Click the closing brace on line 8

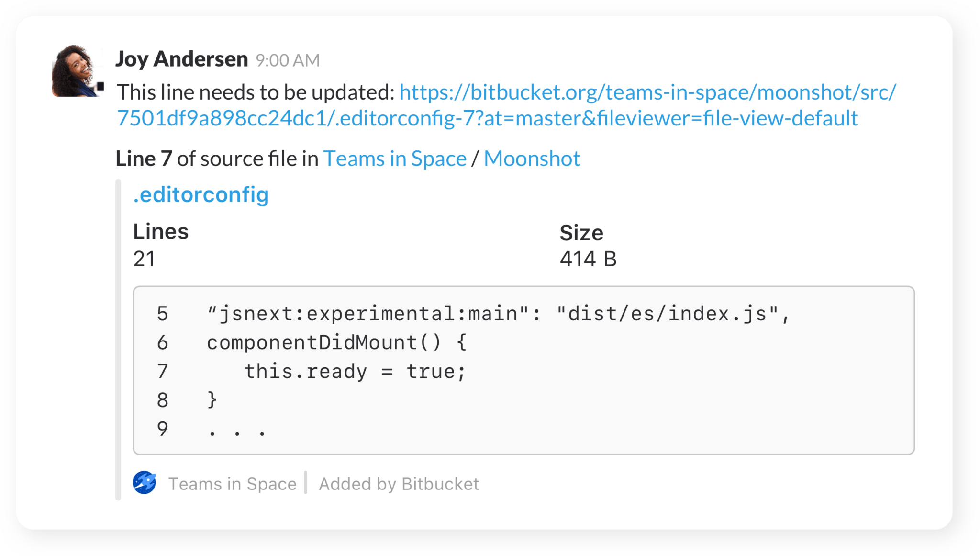click(212, 399)
